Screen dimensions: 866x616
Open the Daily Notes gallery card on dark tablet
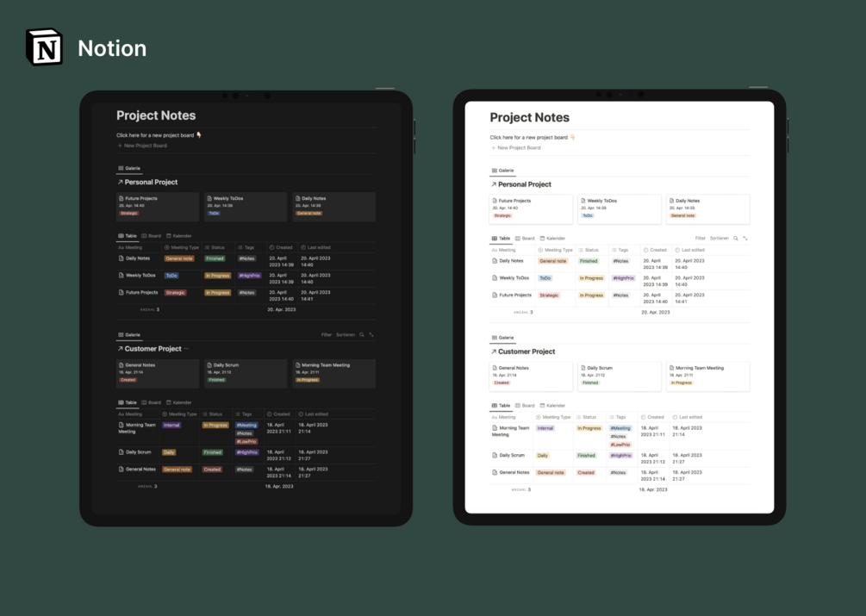[333, 207]
